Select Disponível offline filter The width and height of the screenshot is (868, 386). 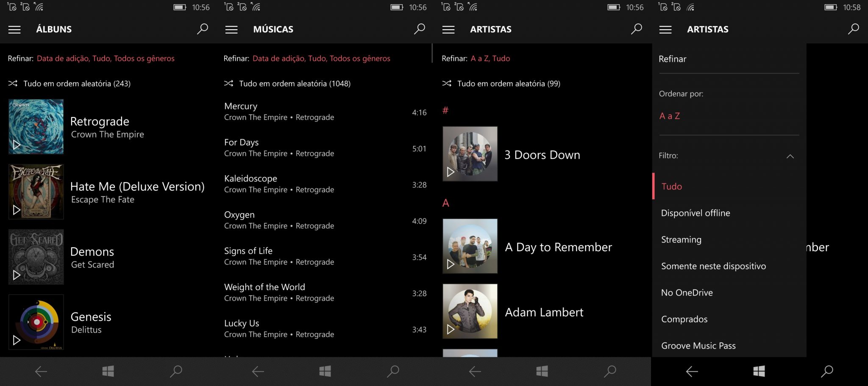pos(696,213)
